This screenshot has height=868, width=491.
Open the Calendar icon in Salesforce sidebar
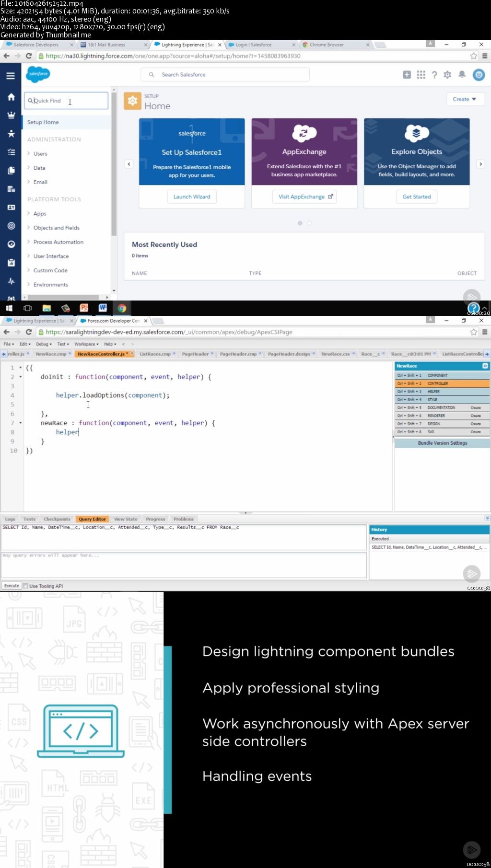11,263
